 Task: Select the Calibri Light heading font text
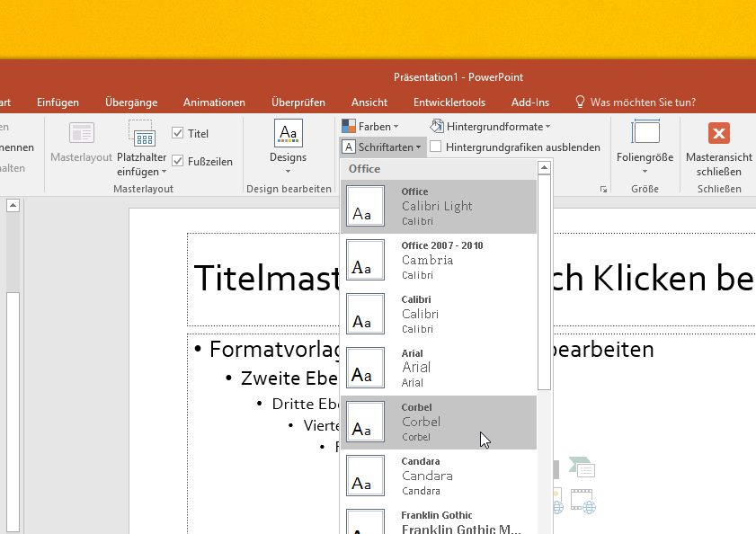[437, 206]
